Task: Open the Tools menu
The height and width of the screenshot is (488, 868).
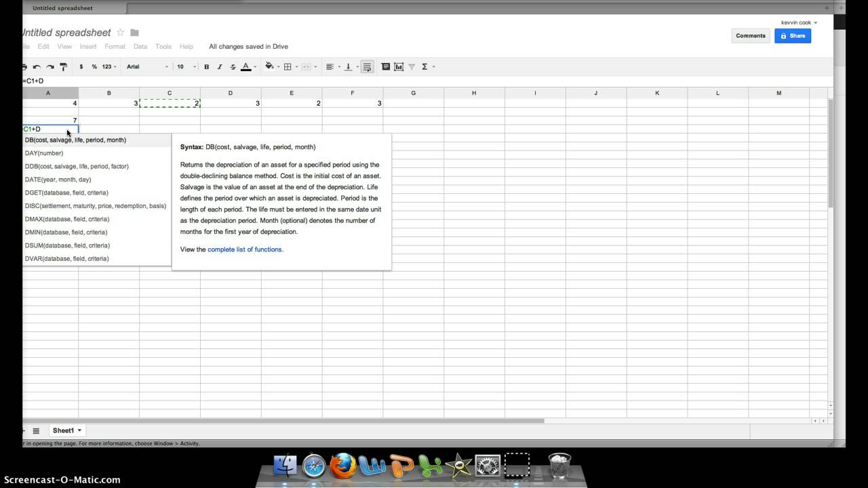Action: click(x=163, y=47)
